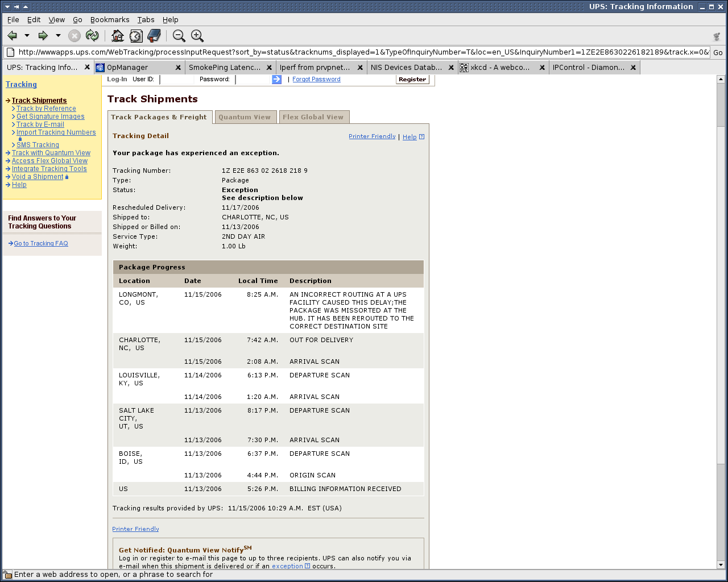Open the Import Tracking Numbers link
This screenshot has height=582, width=728.
(56, 132)
